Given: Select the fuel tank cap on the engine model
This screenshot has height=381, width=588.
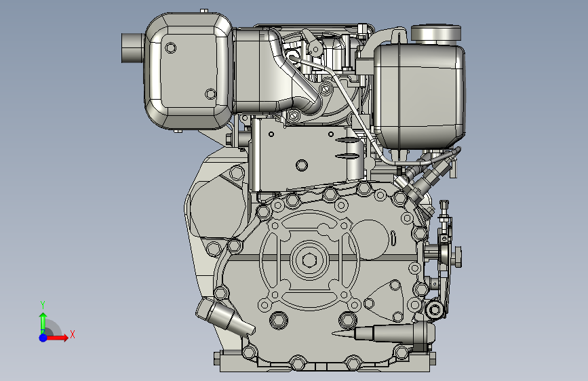Looking at the screenshot, I should click(436, 33).
